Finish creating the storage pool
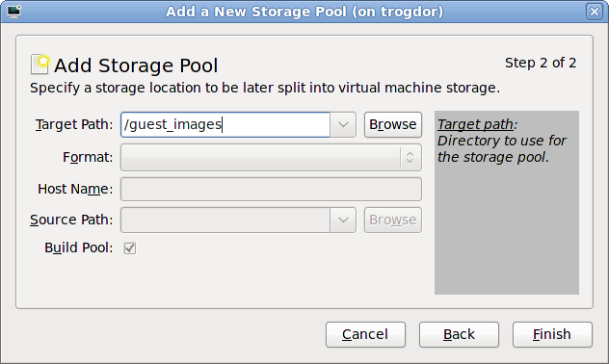Image resolution: width=609 pixels, height=364 pixels. point(552,334)
